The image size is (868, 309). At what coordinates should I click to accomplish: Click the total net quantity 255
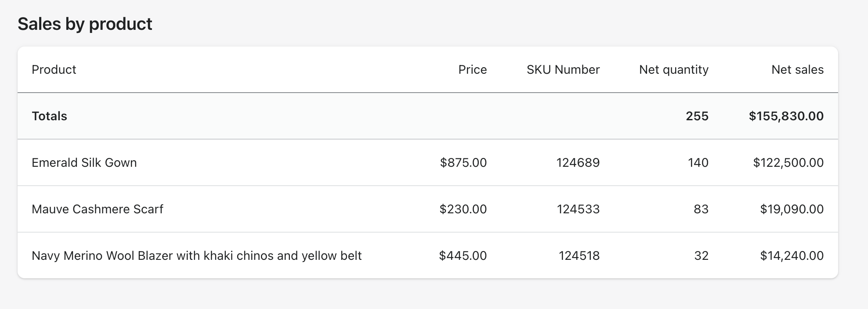697,116
